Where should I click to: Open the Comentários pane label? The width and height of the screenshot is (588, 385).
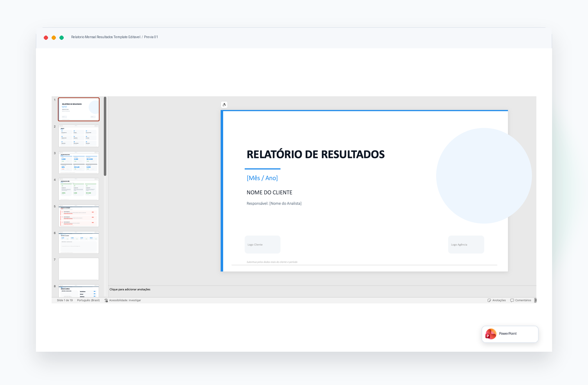(x=523, y=300)
